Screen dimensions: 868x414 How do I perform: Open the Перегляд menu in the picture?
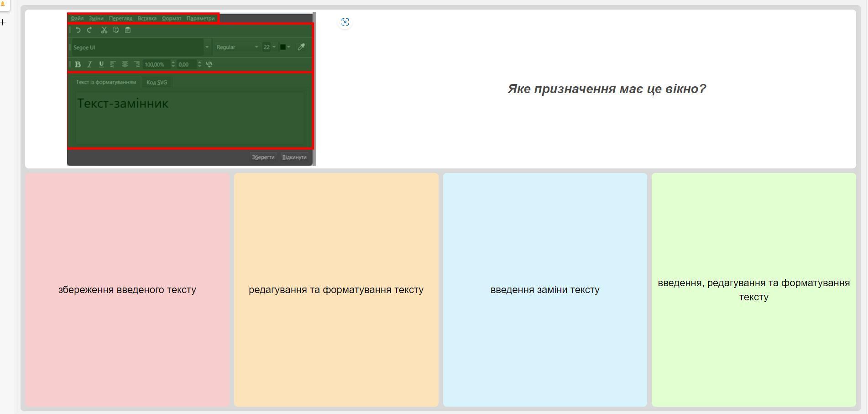coord(120,18)
